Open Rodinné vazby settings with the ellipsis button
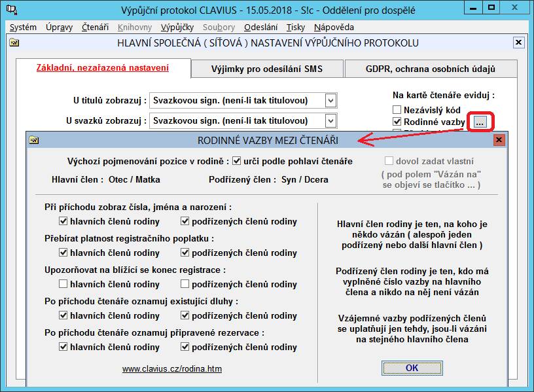Viewport: 534px width, 392px height. 480,122
